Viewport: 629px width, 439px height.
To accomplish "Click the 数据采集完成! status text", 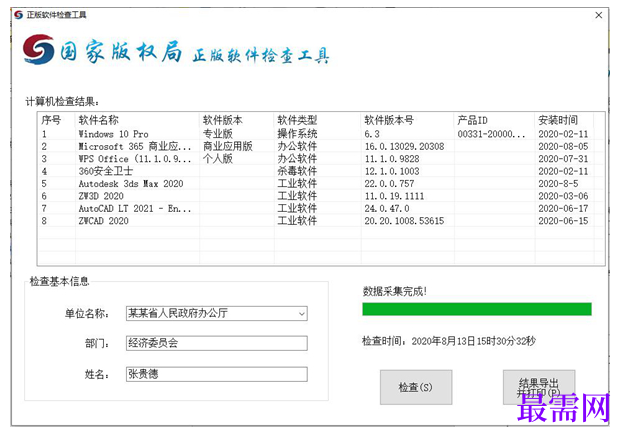I will [395, 291].
